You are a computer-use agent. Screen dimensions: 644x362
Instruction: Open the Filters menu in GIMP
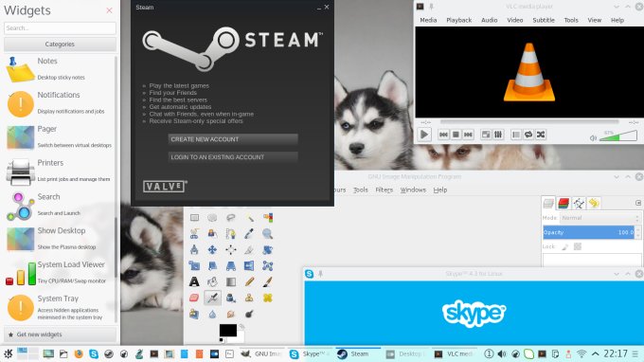384,190
